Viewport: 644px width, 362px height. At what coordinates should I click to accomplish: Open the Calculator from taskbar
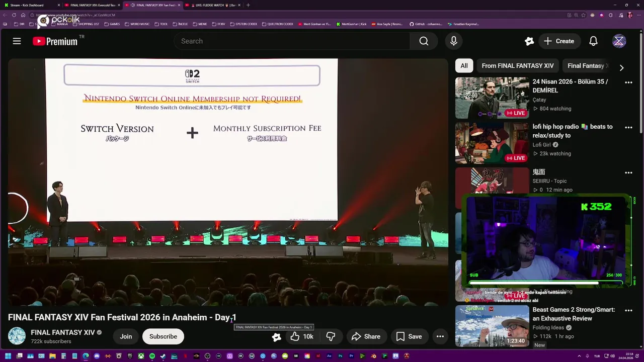pos(63,356)
